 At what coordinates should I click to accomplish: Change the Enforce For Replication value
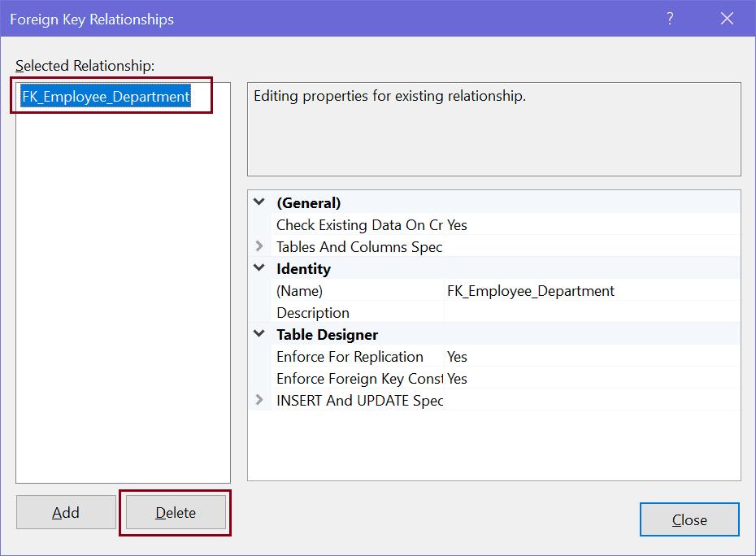pos(569,357)
